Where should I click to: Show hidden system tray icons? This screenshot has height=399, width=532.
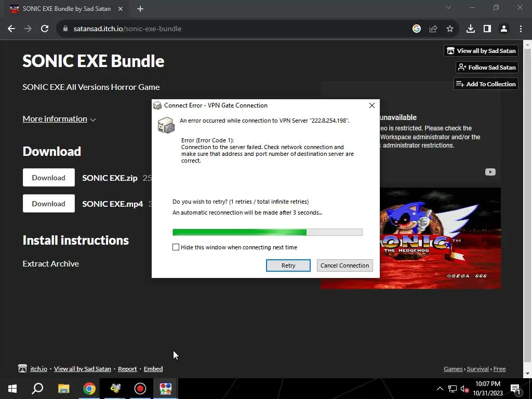(440, 389)
